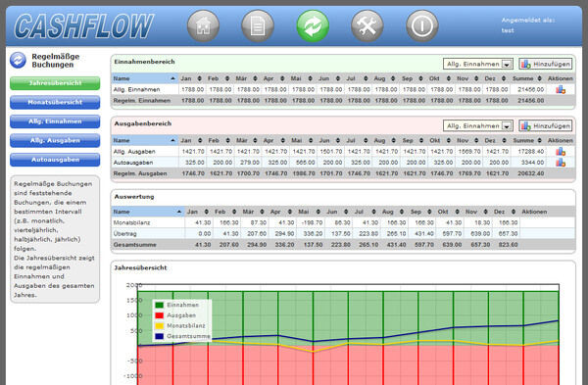Open Allg. Ausgaben in sidebar
This screenshot has width=588, height=385.
[x=55, y=141]
